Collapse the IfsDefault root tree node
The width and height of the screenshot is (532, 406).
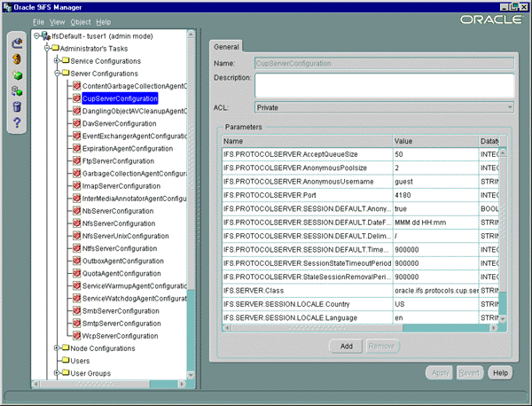(x=36, y=35)
